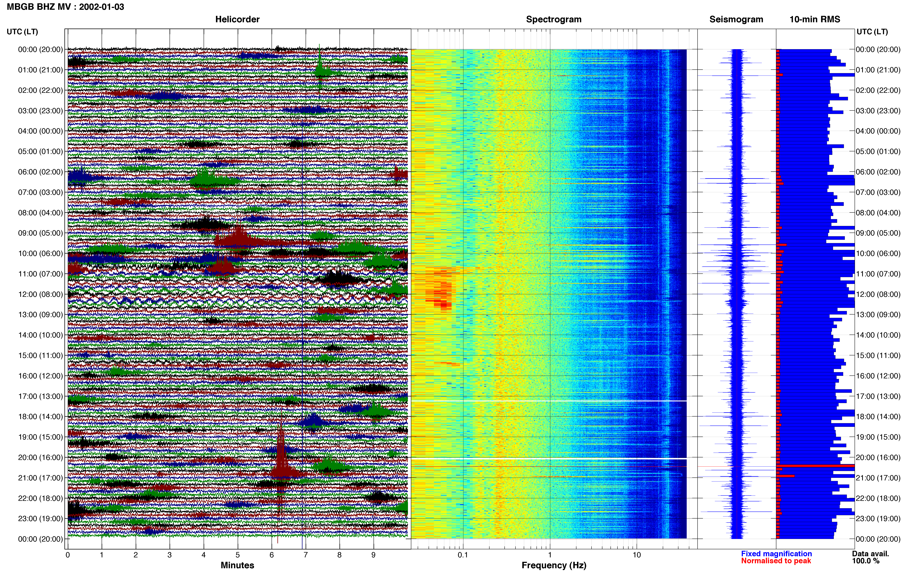This screenshot has width=924, height=578.
Task: Select the 10-min RMS panel heading
Action: (x=815, y=20)
